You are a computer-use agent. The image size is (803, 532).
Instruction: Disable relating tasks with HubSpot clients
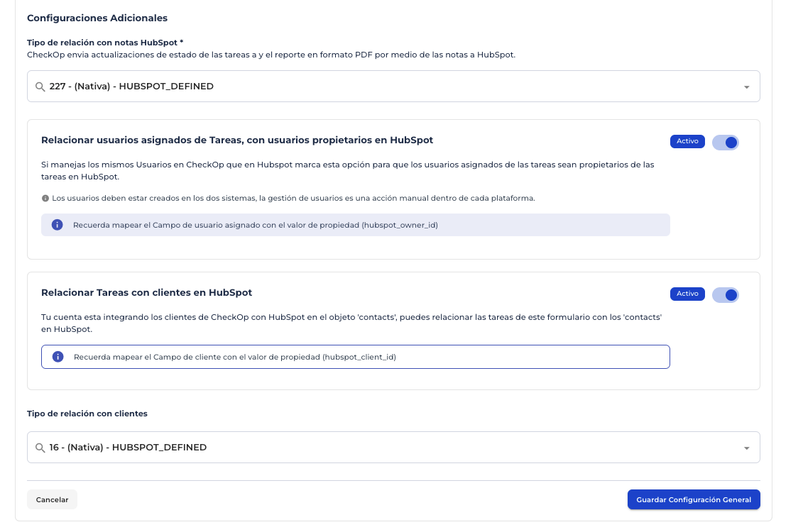pos(726,294)
